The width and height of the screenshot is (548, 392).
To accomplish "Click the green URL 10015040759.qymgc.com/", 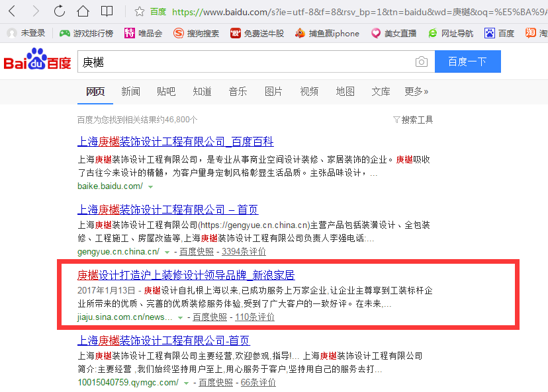I will (x=128, y=382).
